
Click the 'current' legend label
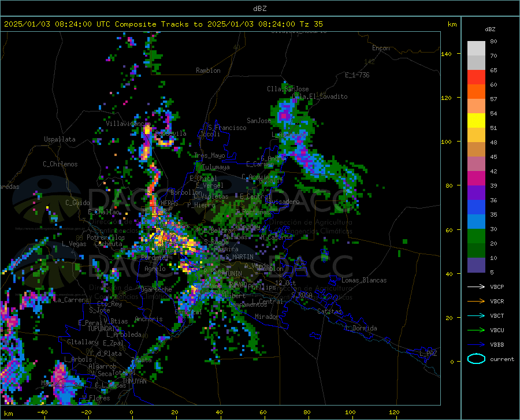(x=502, y=359)
